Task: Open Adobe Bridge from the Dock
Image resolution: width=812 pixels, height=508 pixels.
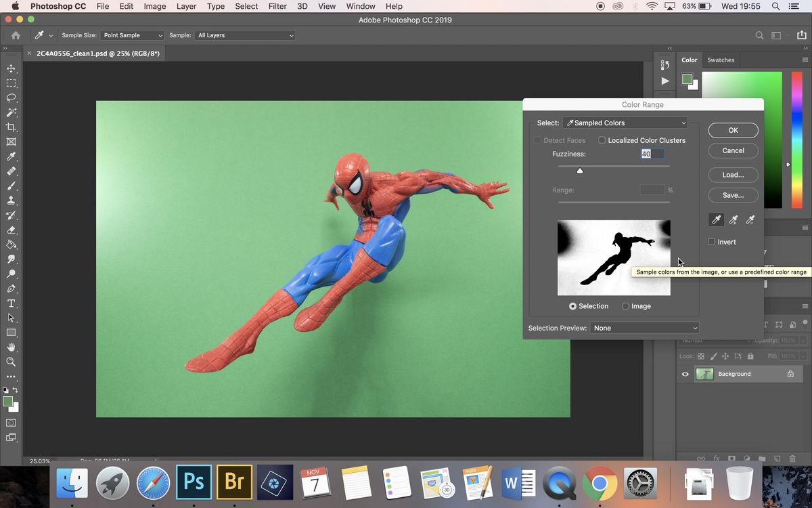Action: pos(234,482)
